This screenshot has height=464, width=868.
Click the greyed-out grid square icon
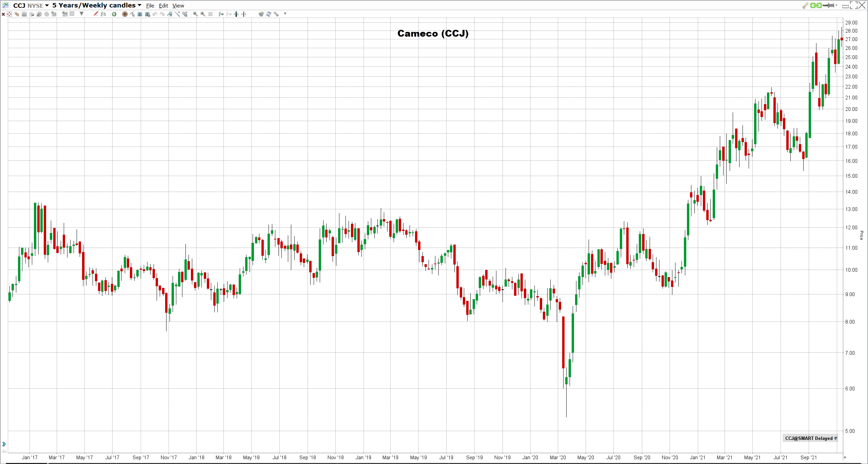[x=72, y=14]
